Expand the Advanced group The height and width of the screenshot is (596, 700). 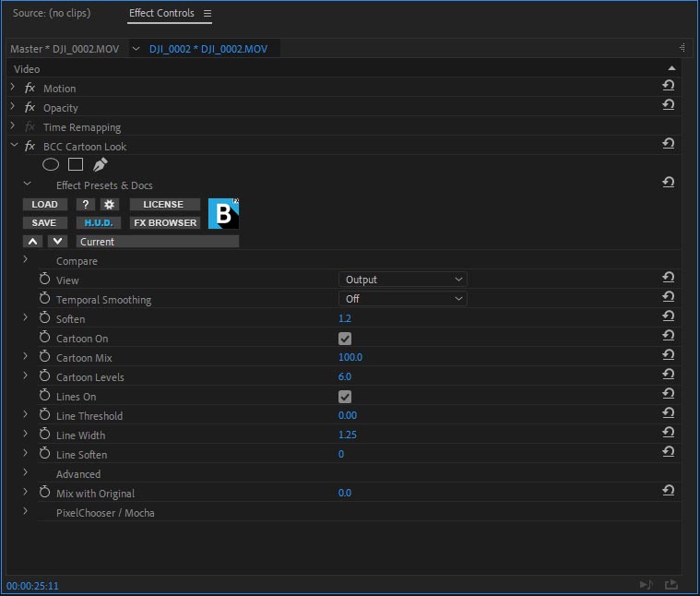(26, 471)
